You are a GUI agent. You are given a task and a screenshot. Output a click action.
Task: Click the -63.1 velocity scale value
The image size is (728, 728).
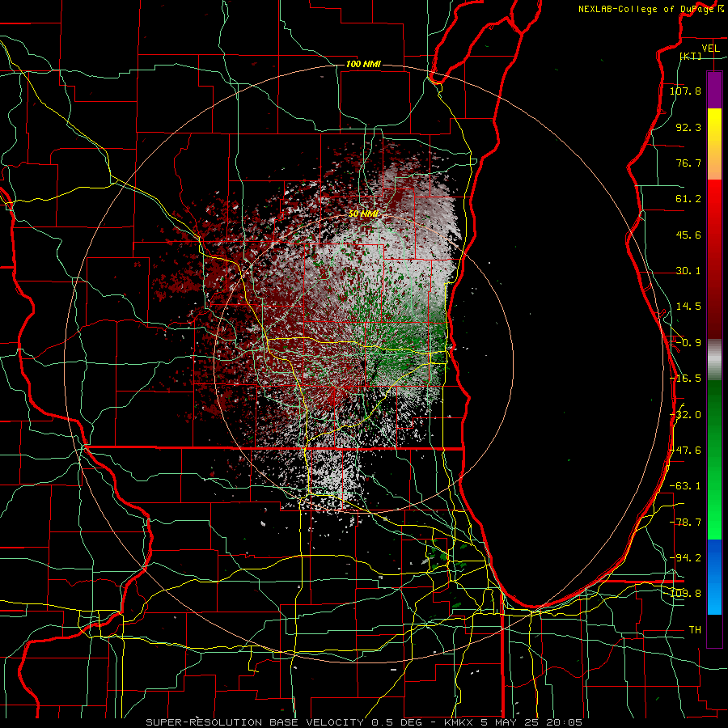pos(685,485)
